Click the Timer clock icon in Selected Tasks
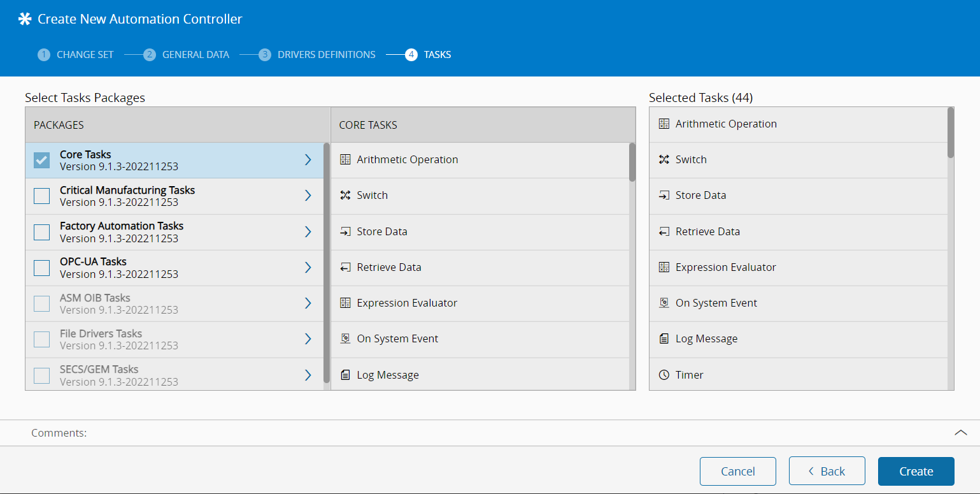 coord(664,375)
